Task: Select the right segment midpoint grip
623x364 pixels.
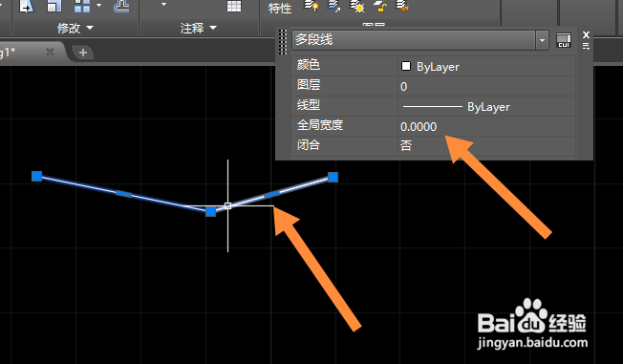Action: pyautogui.click(x=271, y=194)
